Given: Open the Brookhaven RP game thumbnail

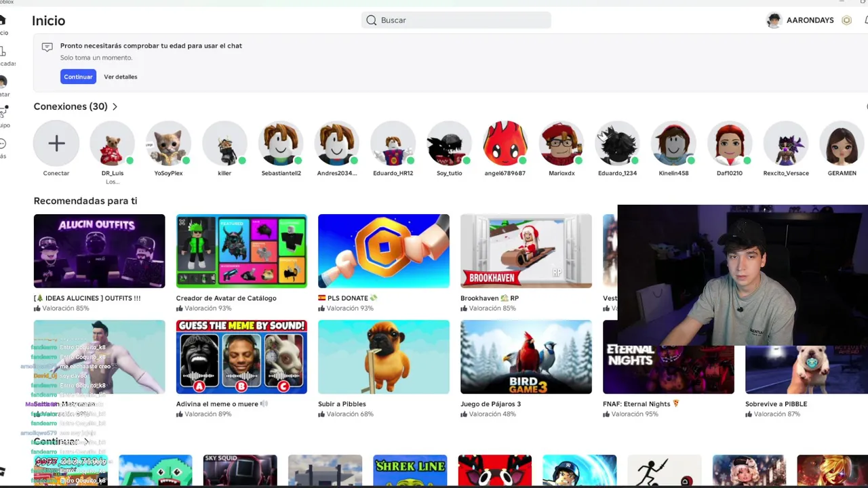Looking at the screenshot, I should [526, 251].
